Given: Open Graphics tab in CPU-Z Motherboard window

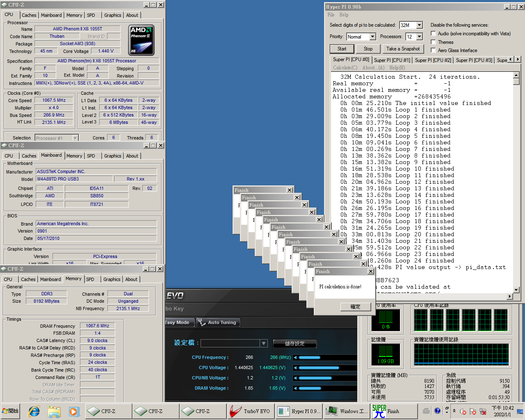Looking at the screenshot, I should pos(112,156).
